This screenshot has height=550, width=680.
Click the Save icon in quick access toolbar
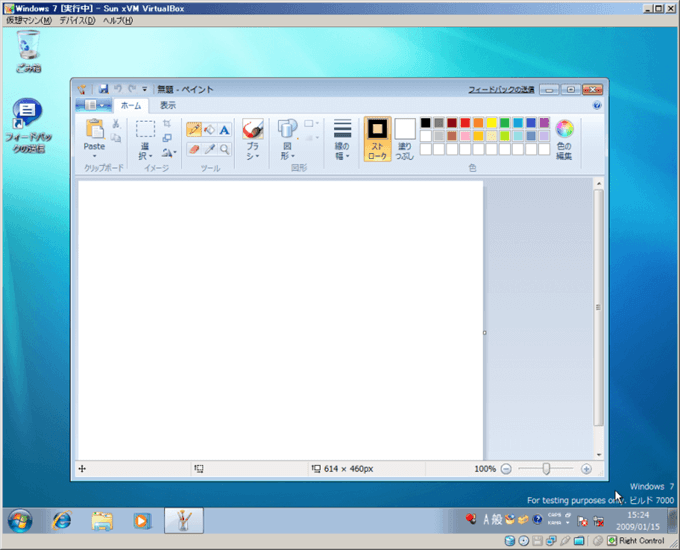[x=103, y=89]
